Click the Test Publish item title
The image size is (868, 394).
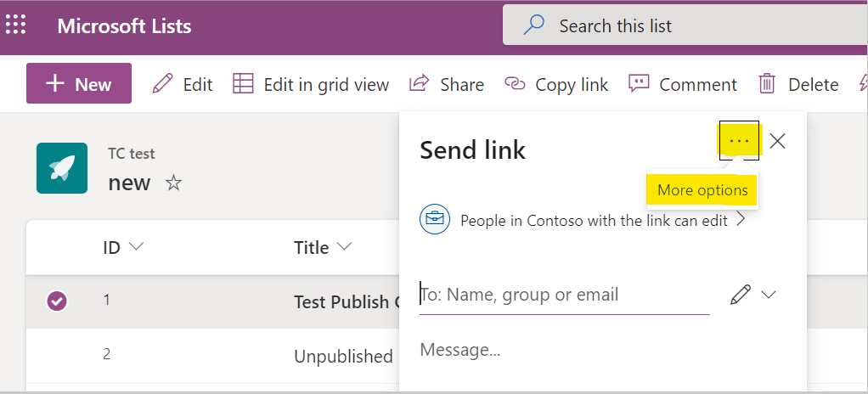pyautogui.click(x=347, y=301)
